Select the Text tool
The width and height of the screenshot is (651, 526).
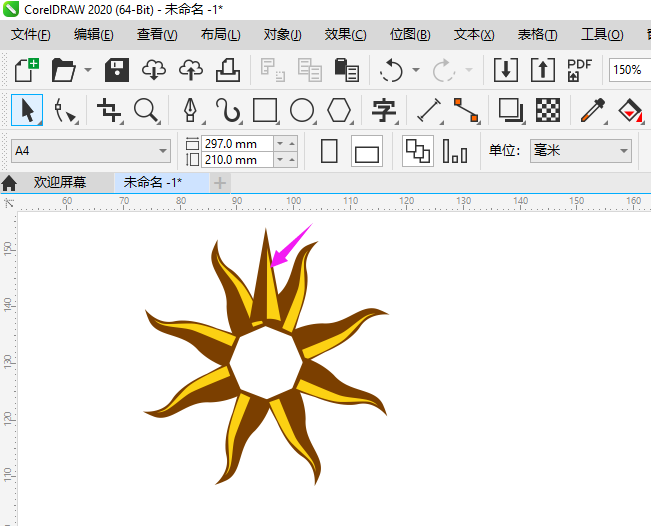point(384,110)
